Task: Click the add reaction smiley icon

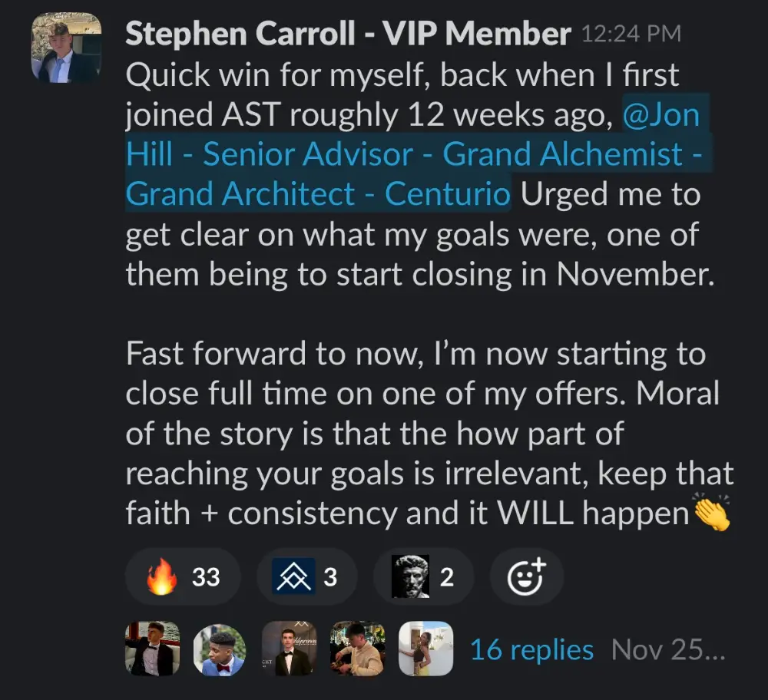Action: [x=526, y=577]
